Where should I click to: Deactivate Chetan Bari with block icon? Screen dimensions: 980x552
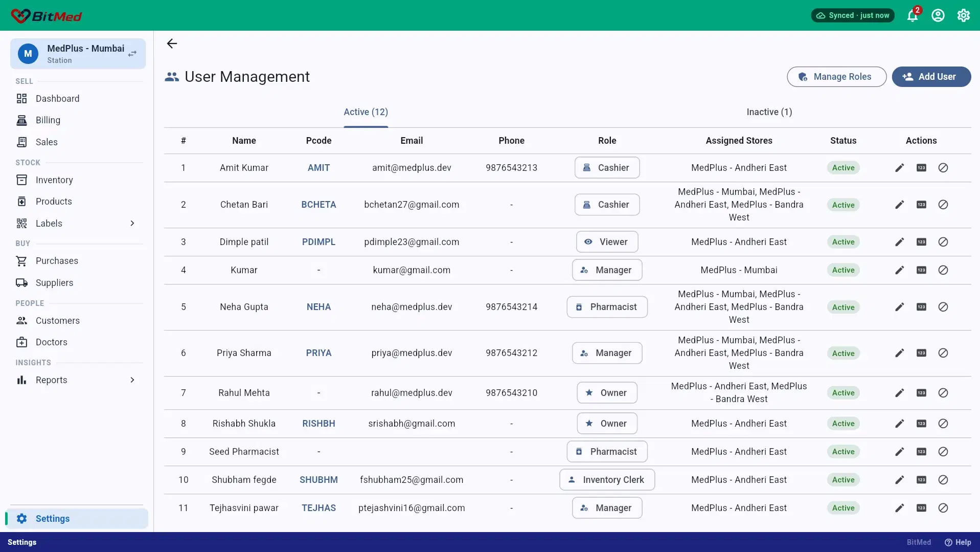point(943,205)
